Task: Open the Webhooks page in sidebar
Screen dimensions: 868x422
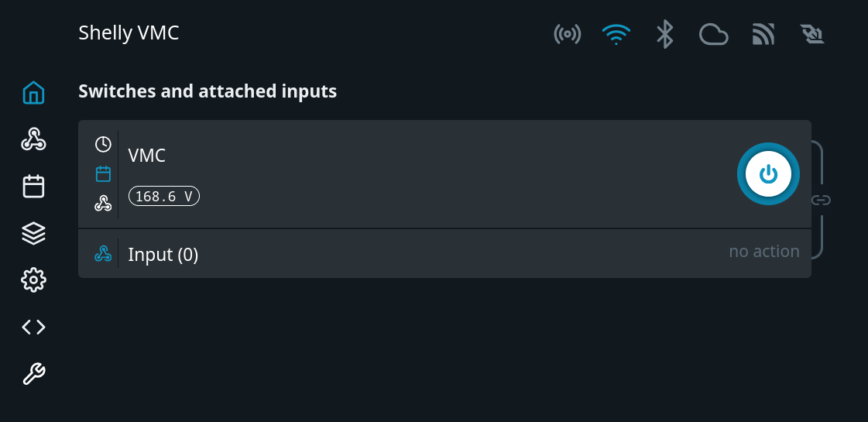Action: [x=33, y=139]
